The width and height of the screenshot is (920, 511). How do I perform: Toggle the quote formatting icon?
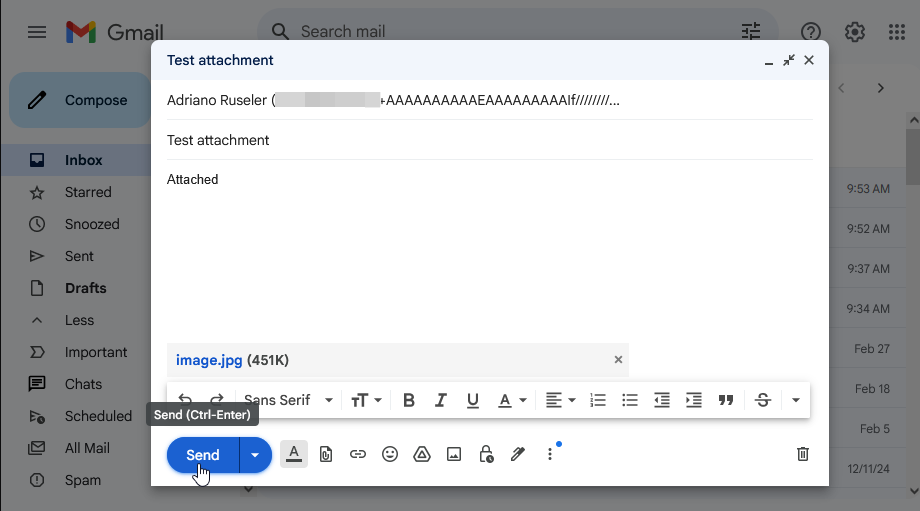(x=726, y=400)
